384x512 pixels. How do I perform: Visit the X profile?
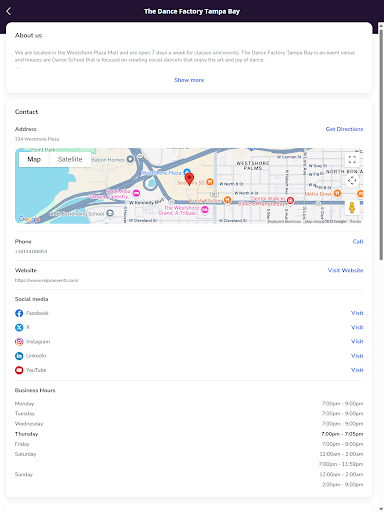click(357, 327)
